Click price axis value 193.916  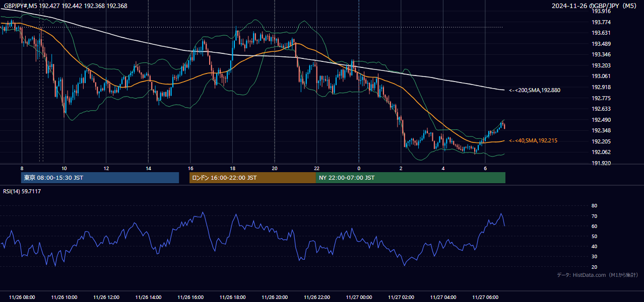pyautogui.click(x=601, y=11)
